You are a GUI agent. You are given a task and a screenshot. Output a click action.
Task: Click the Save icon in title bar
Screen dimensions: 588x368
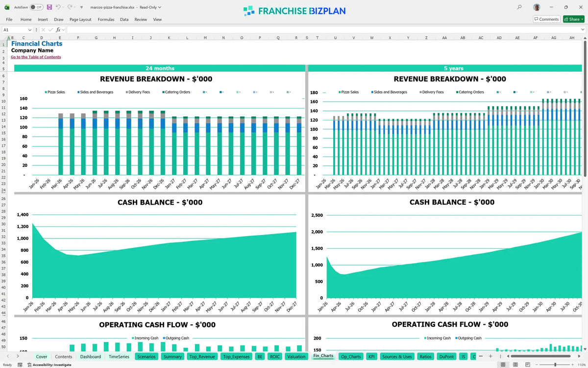point(49,7)
